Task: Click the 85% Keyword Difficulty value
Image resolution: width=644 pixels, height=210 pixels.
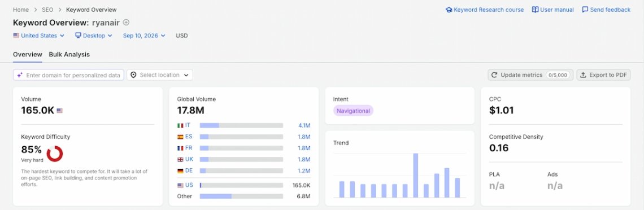Action: pyautogui.click(x=31, y=149)
